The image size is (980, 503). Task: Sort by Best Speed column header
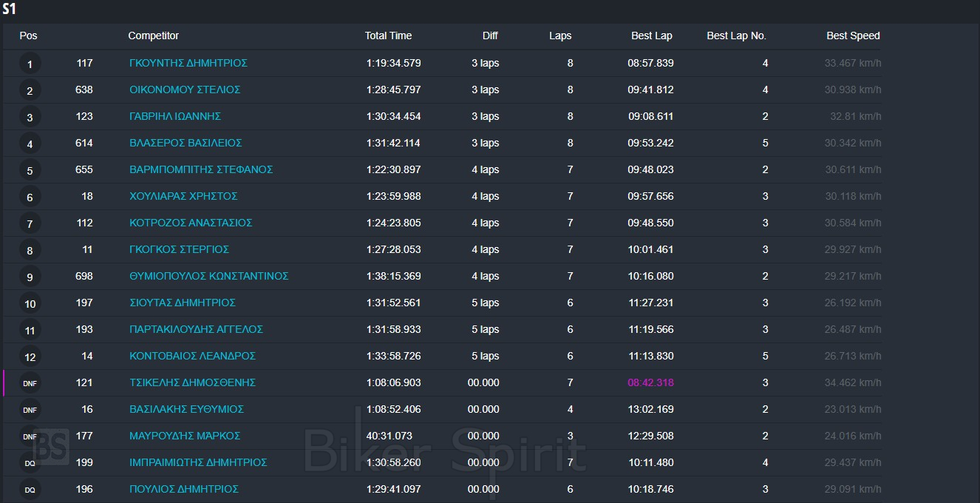853,36
